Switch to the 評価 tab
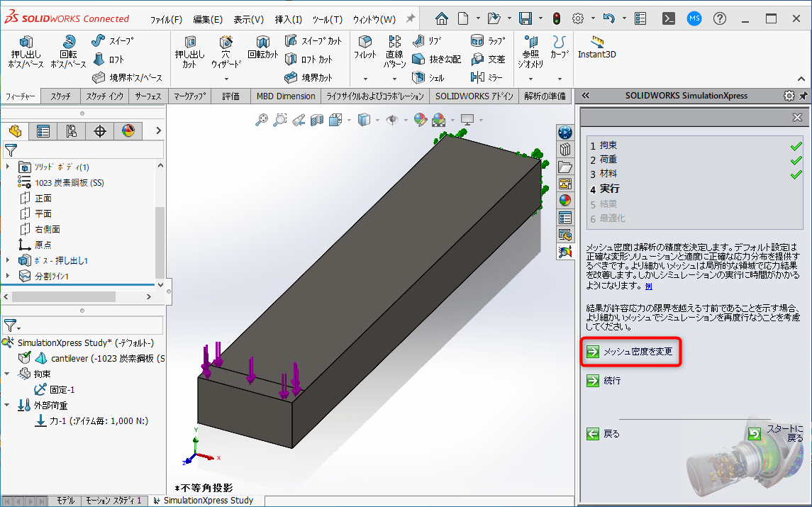This screenshot has height=507, width=812. (x=230, y=95)
